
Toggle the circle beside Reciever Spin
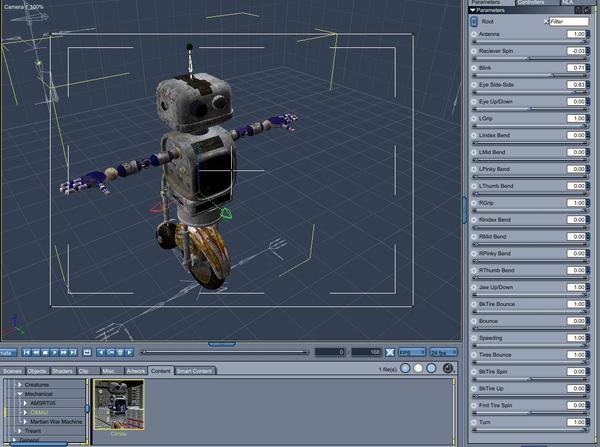point(474,51)
